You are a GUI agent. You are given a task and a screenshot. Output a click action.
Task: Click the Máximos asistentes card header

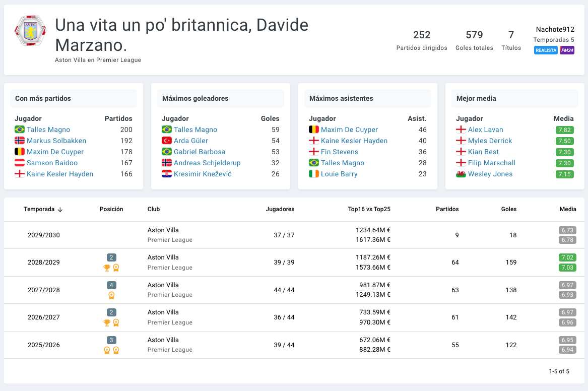[x=368, y=98]
